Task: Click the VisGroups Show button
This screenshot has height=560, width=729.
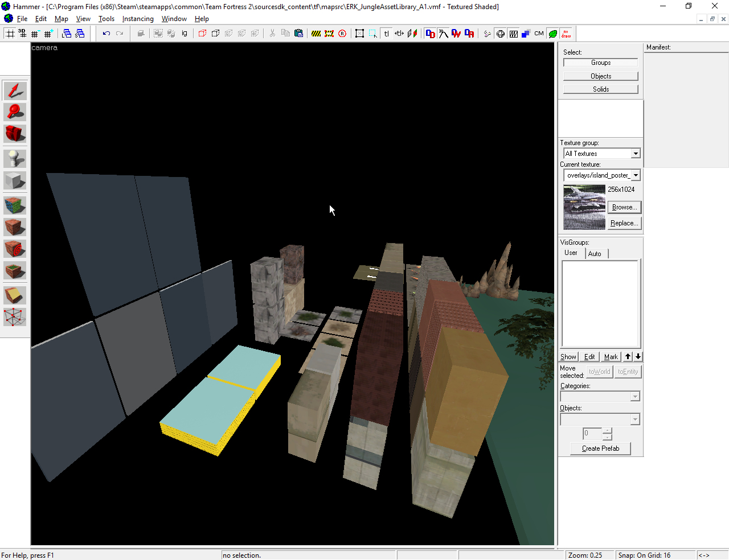Action: pyautogui.click(x=568, y=357)
